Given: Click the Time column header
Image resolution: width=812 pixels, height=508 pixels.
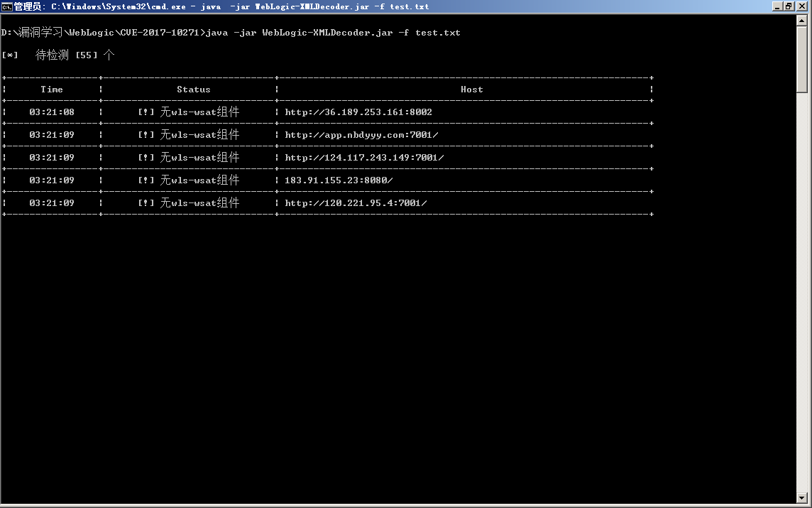Looking at the screenshot, I should pos(52,89).
